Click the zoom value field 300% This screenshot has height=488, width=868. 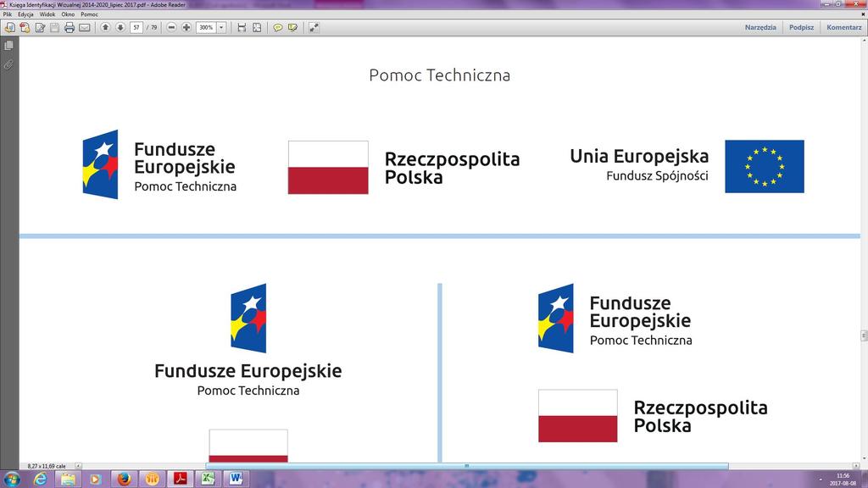(x=206, y=27)
